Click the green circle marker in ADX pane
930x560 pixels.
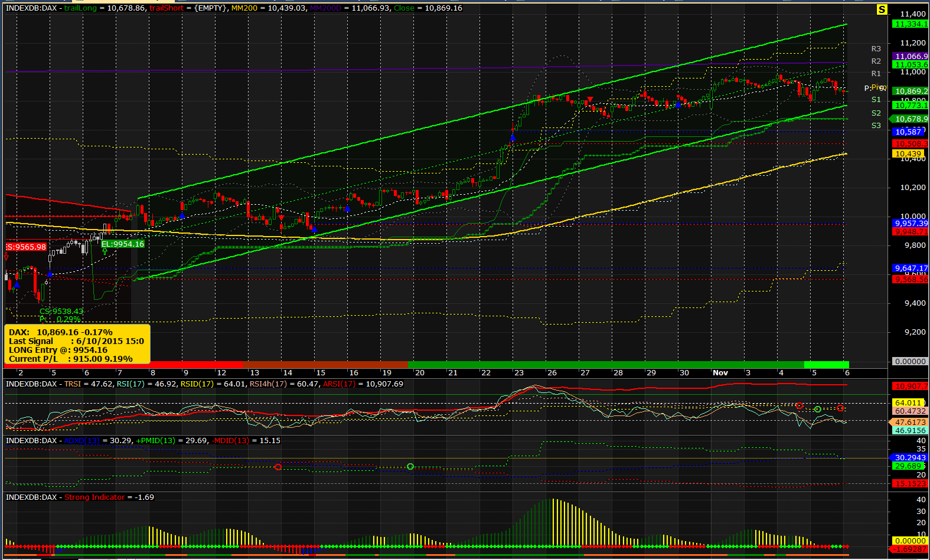pyautogui.click(x=410, y=467)
